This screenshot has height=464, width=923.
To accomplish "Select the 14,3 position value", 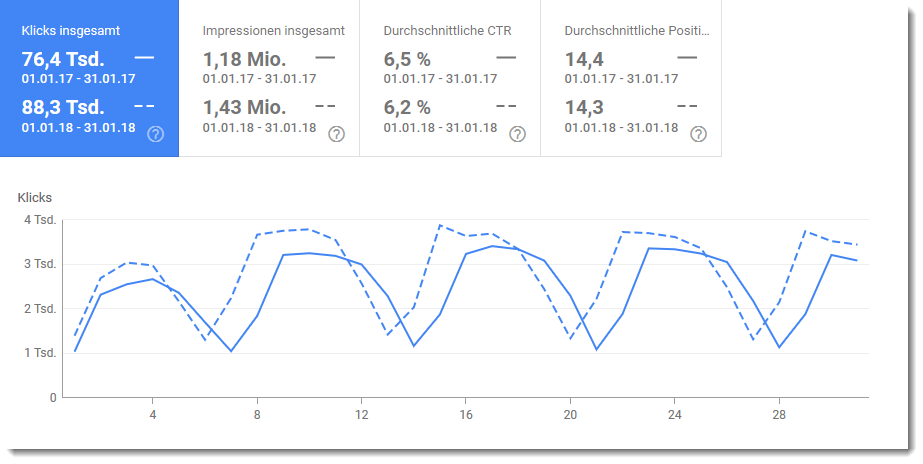I will [x=584, y=107].
